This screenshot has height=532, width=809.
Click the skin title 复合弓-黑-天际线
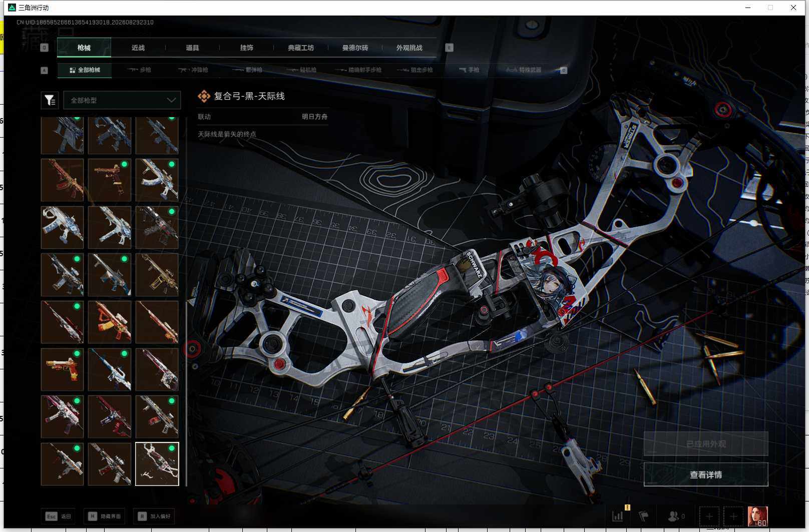click(x=249, y=96)
